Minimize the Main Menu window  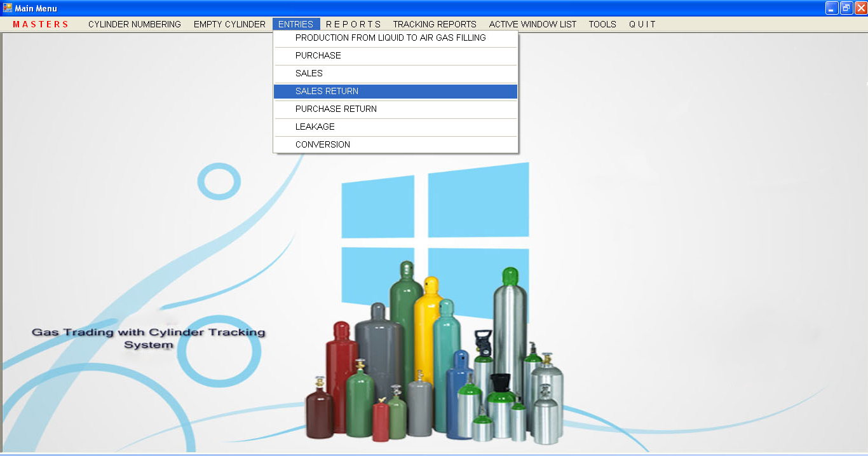pyautogui.click(x=833, y=8)
